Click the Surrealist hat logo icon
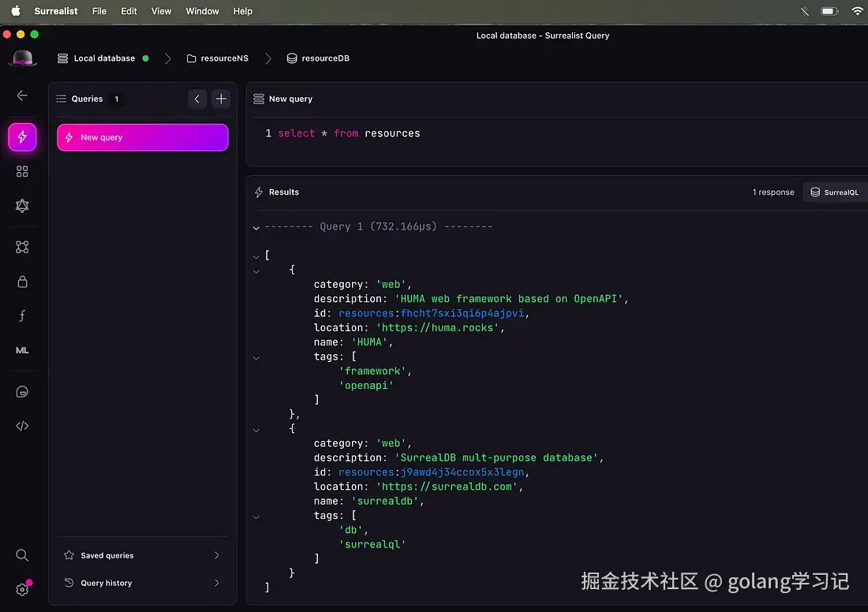This screenshot has height=612, width=868. click(23, 58)
